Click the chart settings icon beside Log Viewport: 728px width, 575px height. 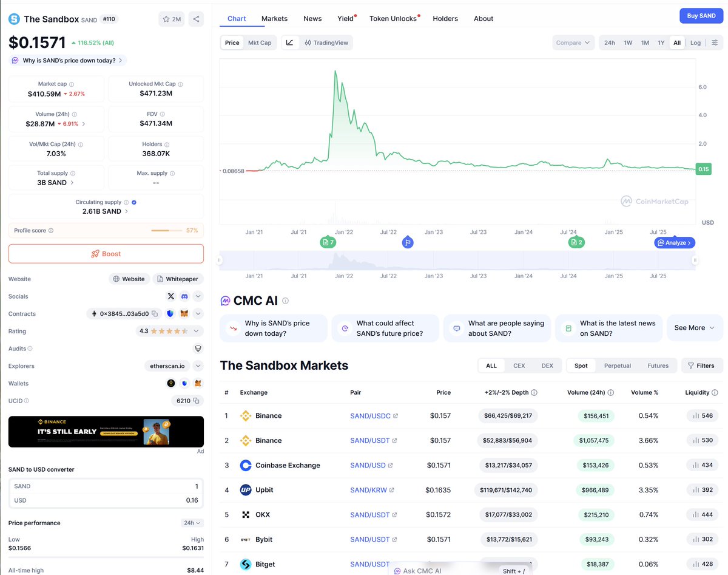click(x=715, y=43)
